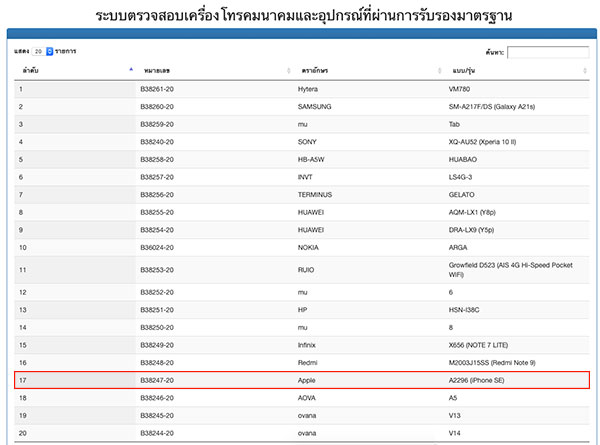Select cell B38240-20
This screenshot has width=600, height=445.
tap(157, 142)
